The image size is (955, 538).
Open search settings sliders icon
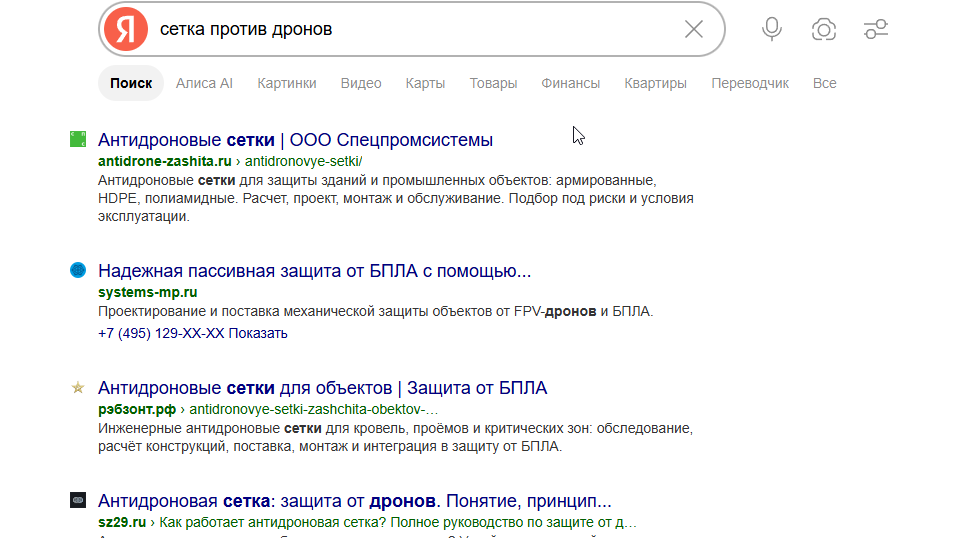(x=876, y=29)
